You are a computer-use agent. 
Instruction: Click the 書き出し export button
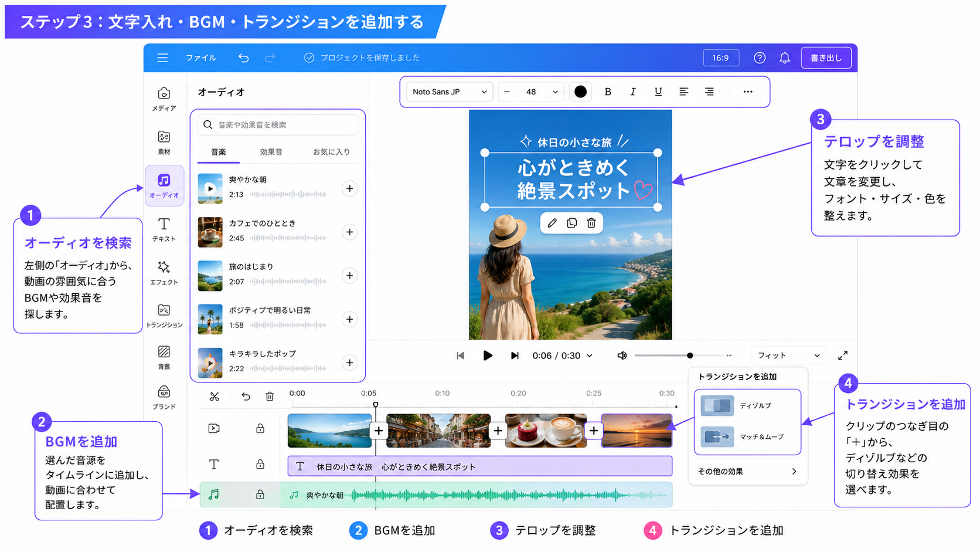(x=826, y=57)
